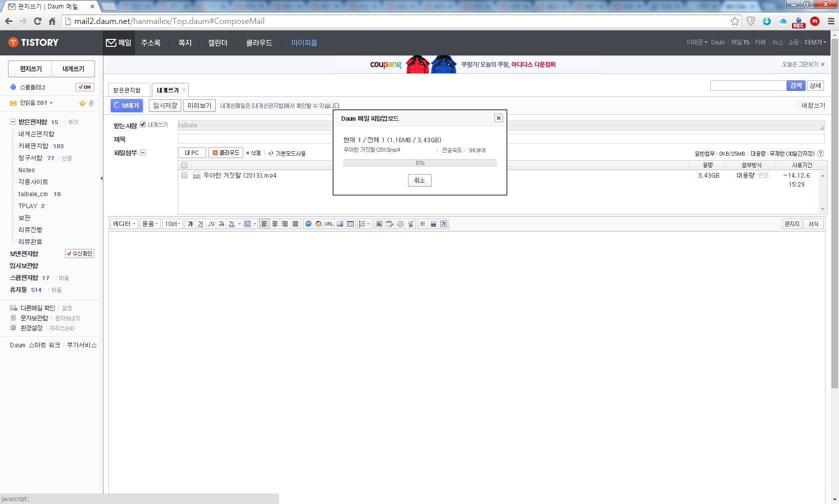
Task: Click the 임시저장 button
Action: point(165,105)
